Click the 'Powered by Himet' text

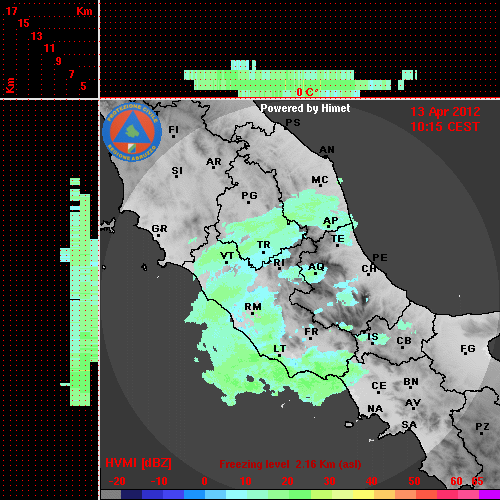coord(305,108)
